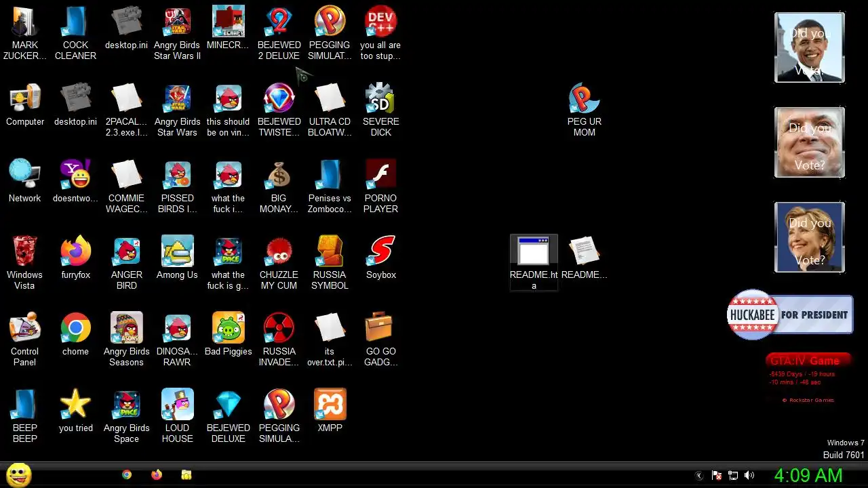The height and width of the screenshot is (488, 868).
Task: Open the PORNO PLAYER Flash icon
Action: point(380,186)
